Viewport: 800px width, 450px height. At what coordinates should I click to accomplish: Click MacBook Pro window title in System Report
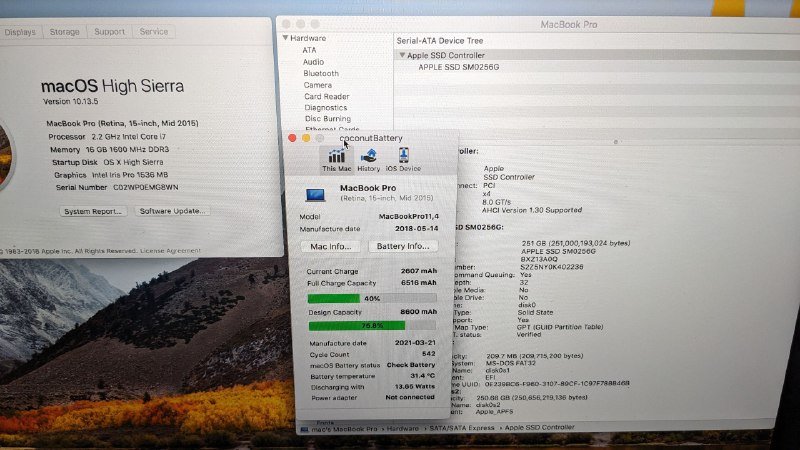point(568,24)
